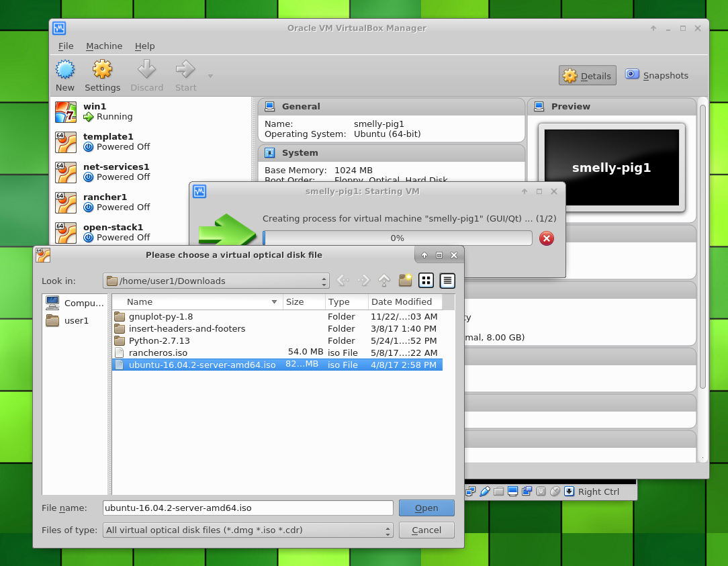Click the Starting VM dialog title icon
This screenshot has width=728, height=566.
(x=199, y=191)
